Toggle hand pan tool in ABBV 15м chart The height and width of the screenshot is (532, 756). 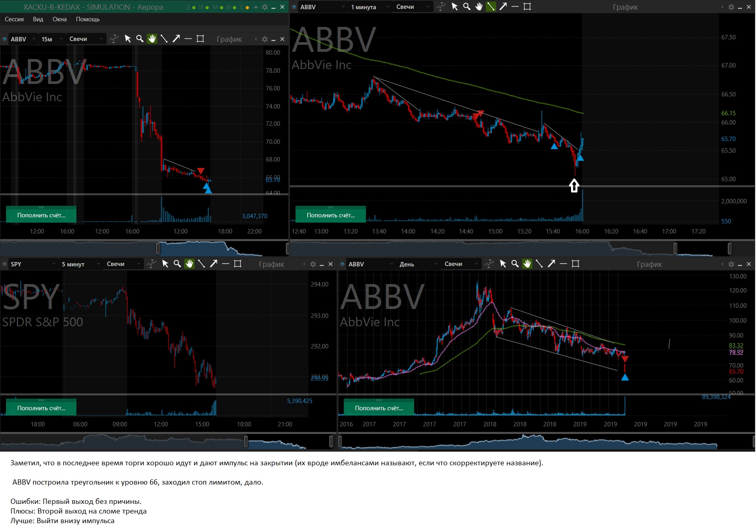(x=152, y=39)
